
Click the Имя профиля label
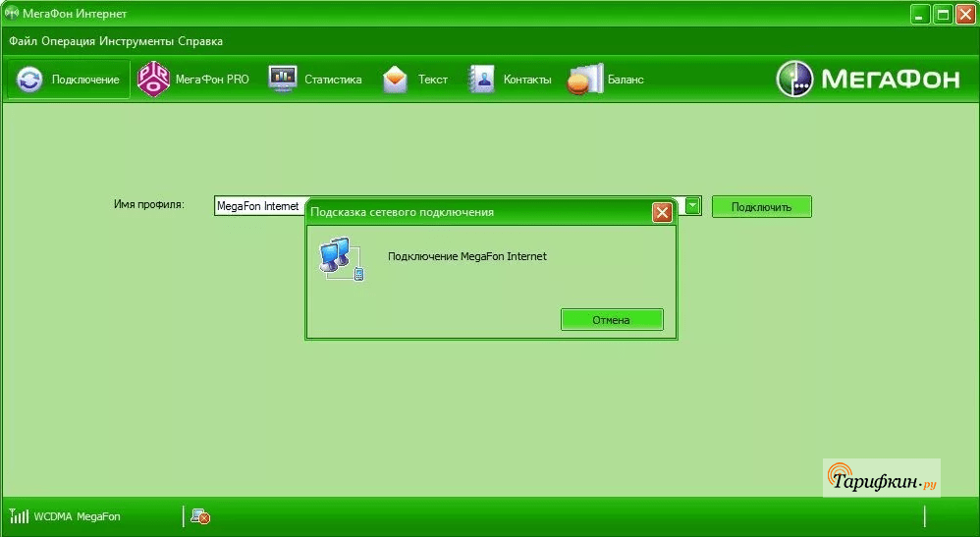tap(148, 204)
